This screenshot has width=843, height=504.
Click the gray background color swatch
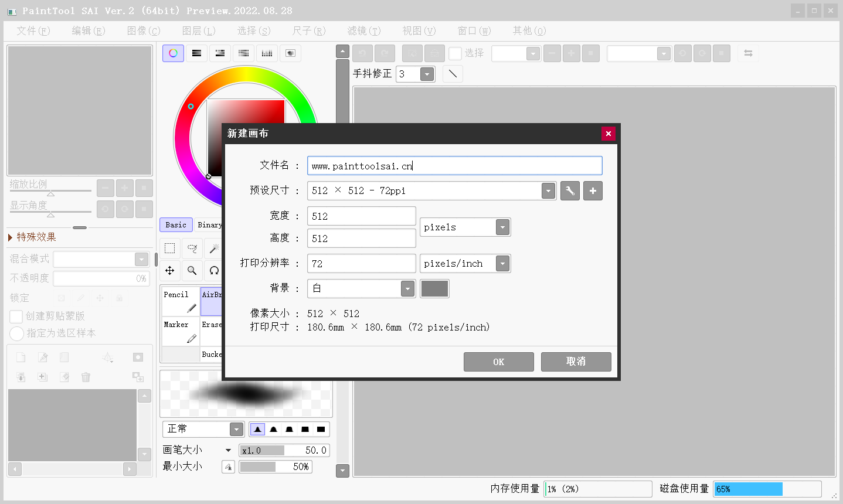pyautogui.click(x=434, y=288)
